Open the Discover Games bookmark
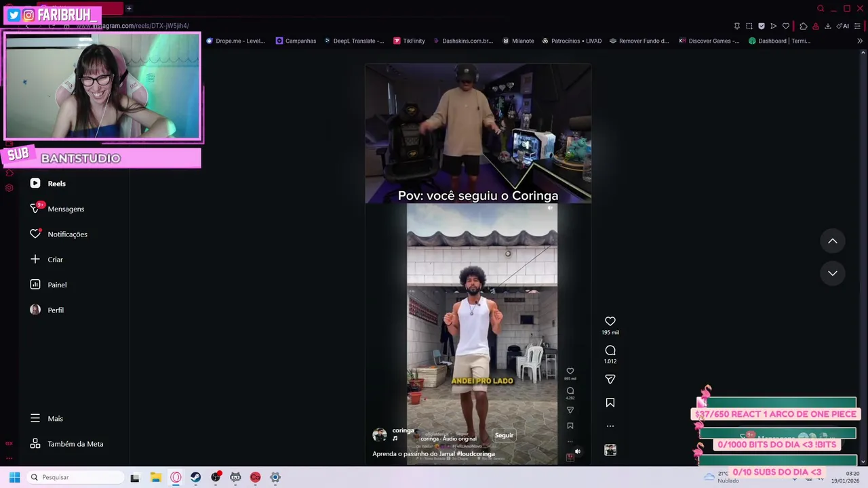The image size is (868, 488). [709, 41]
